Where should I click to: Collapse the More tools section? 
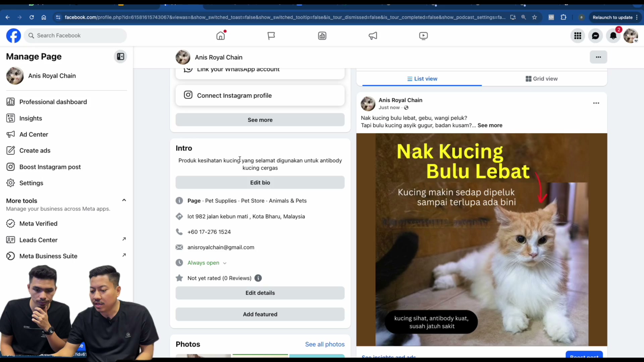(x=124, y=200)
